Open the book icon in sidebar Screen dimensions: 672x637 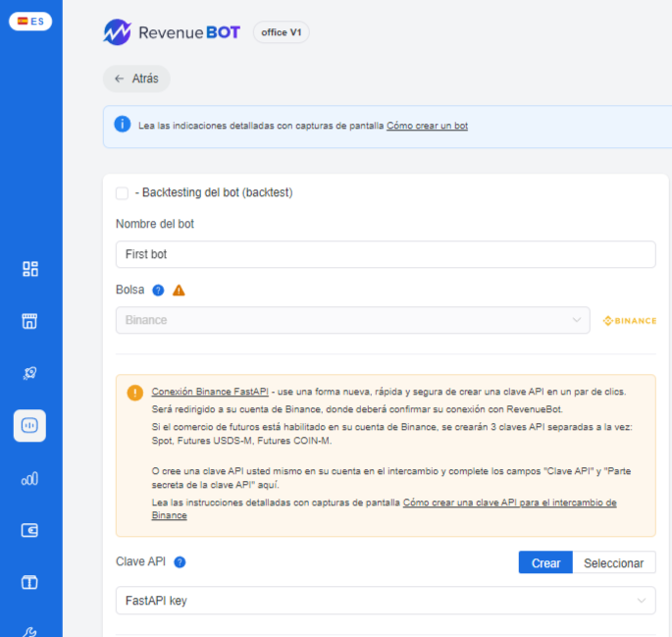tap(30, 583)
